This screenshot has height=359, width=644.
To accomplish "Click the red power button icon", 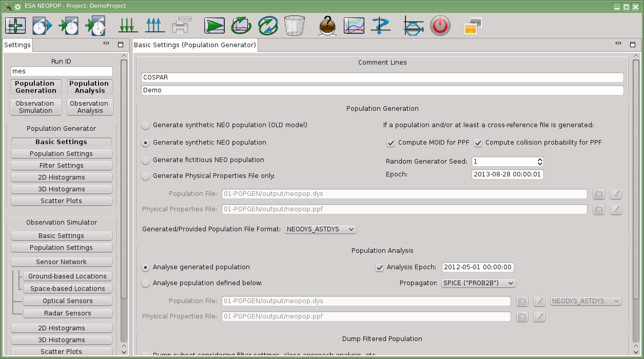I will point(440,25).
